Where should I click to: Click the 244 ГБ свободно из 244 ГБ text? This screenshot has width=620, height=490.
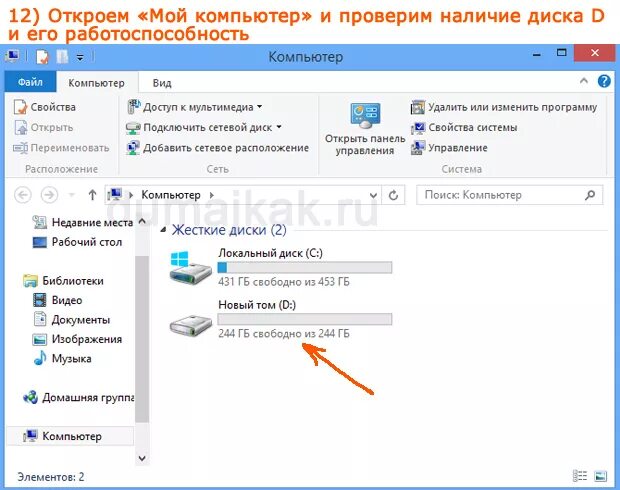pos(284,334)
